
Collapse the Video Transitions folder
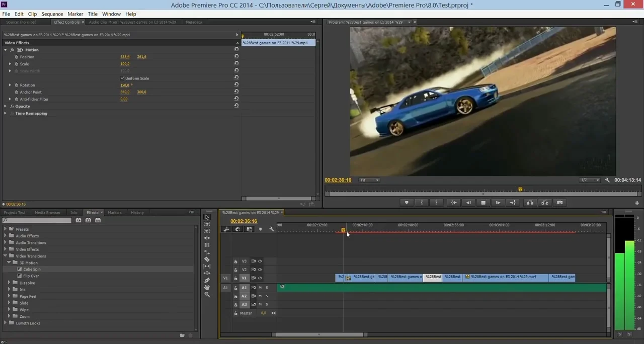point(6,256)
